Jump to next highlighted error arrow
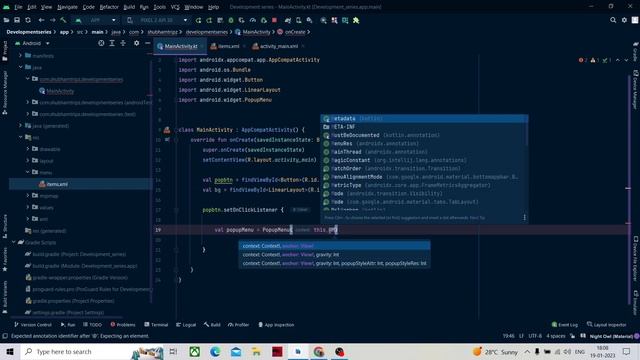 626,60
